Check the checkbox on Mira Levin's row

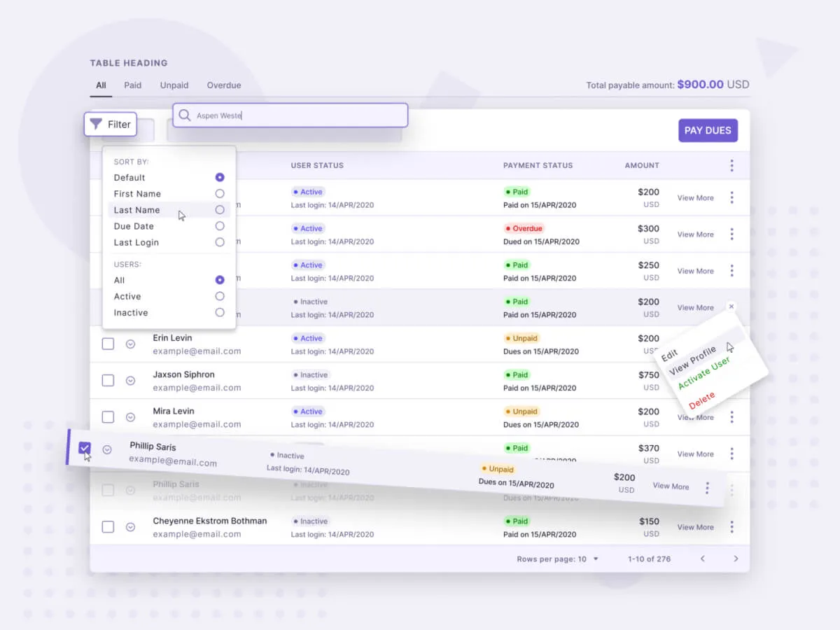108,416
